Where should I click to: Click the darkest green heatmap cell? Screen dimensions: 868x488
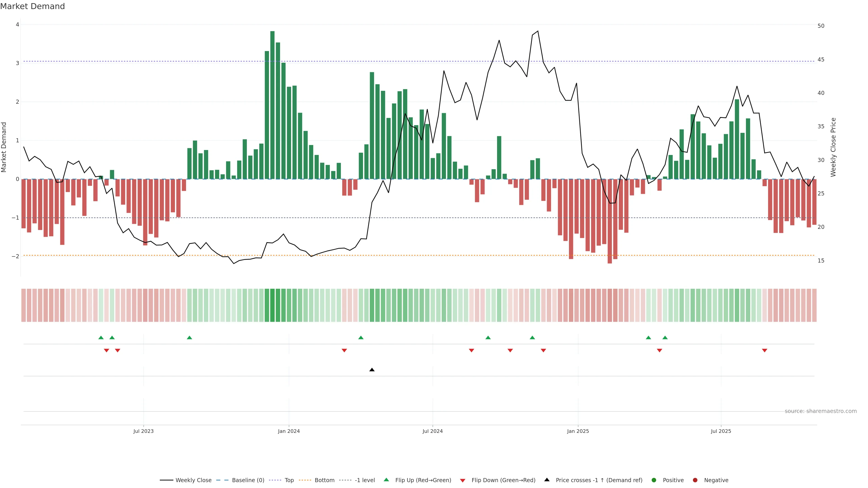(272, 305)
